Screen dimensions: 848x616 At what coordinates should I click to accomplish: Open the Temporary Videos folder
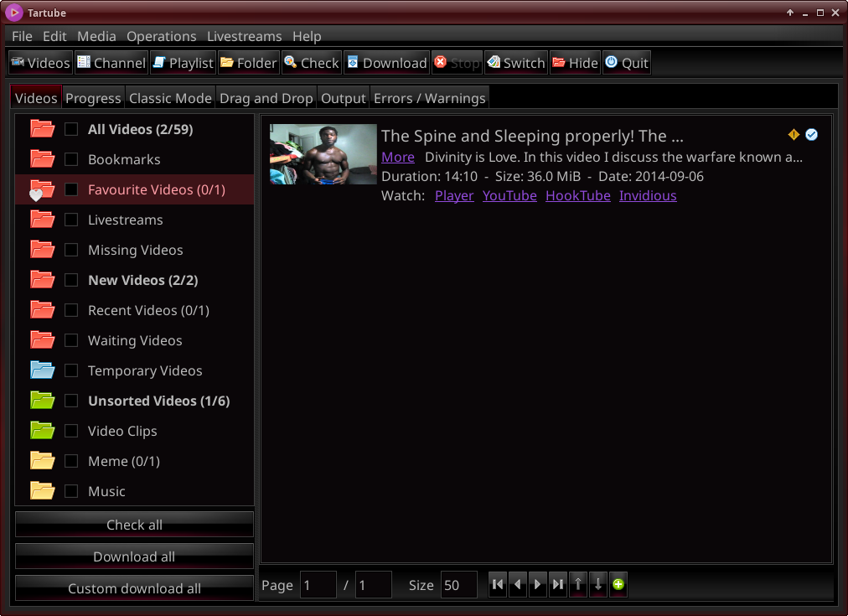pyautogui.click(x=145, y=370)
